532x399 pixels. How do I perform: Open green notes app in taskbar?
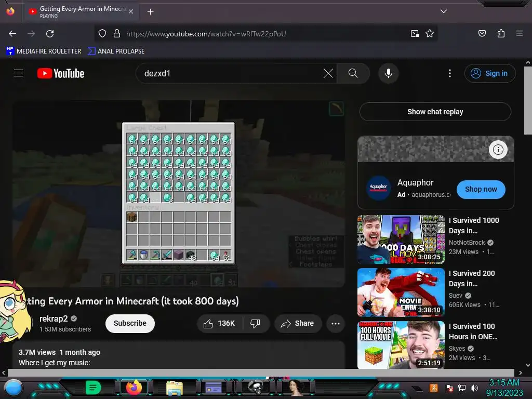[x=94, y=388]
